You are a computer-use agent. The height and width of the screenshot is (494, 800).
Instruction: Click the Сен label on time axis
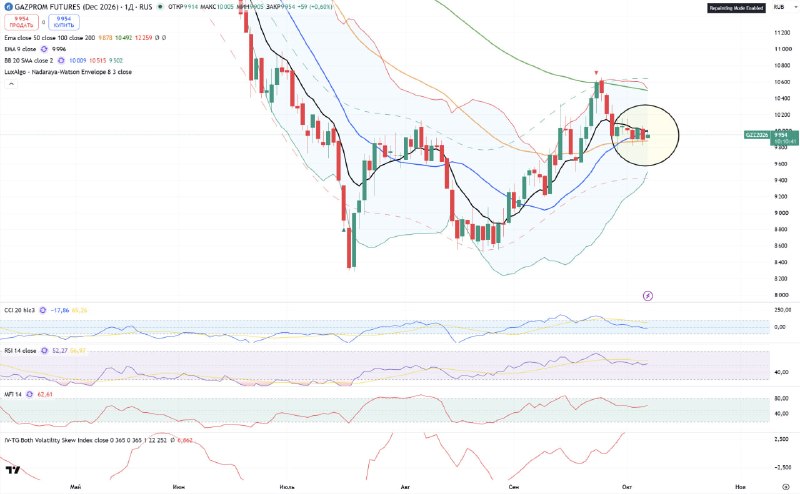[514, 487]
